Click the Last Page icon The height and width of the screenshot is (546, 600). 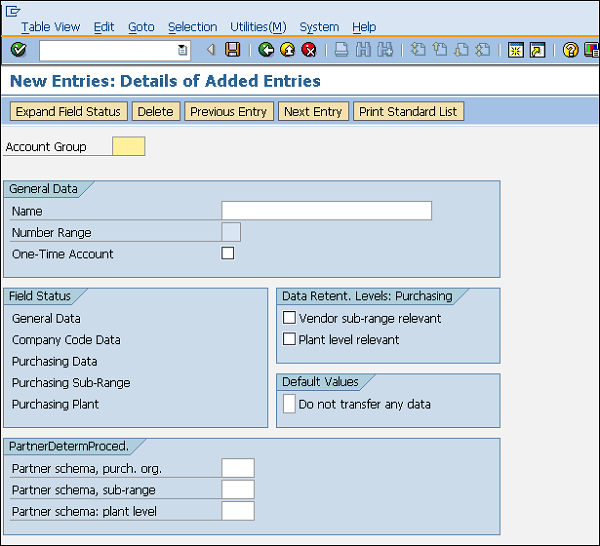(x=483, y=50)
